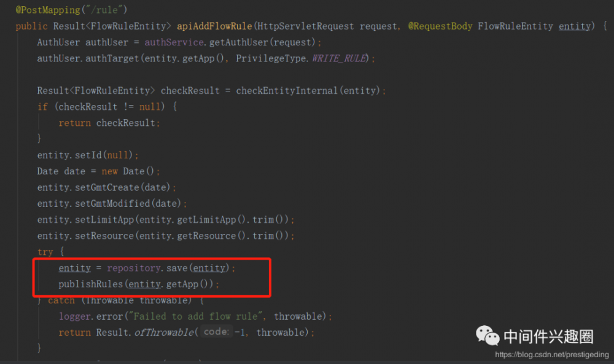Select the WRITE_RULE constant

340,58
